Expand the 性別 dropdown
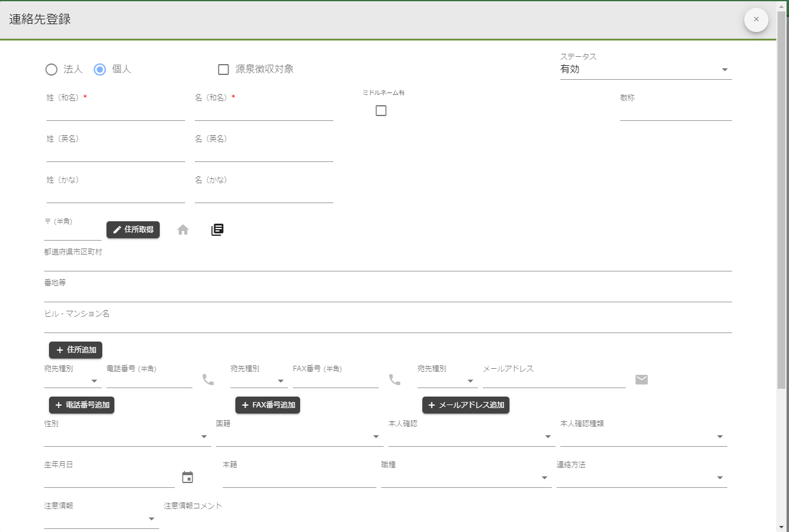 coord(127,436)
